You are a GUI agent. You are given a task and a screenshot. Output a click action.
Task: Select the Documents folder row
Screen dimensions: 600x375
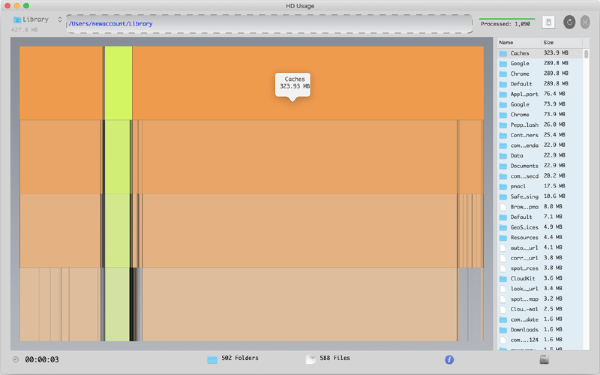(x=540, y=166)
